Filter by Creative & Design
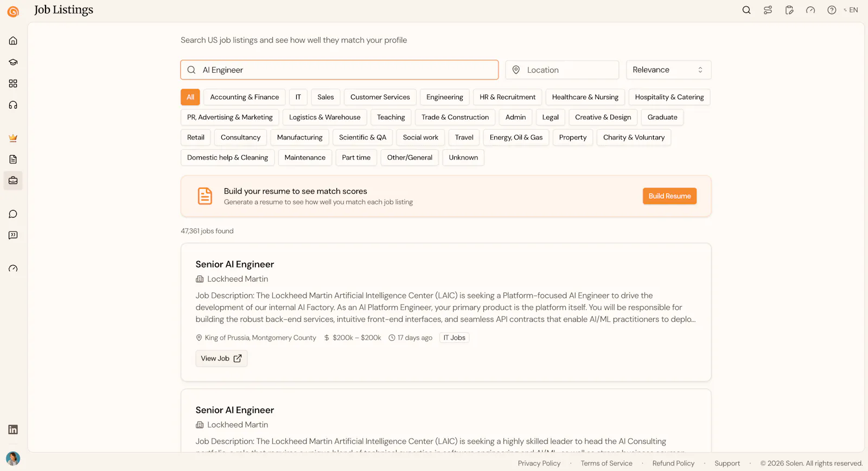 coord(603,117)
